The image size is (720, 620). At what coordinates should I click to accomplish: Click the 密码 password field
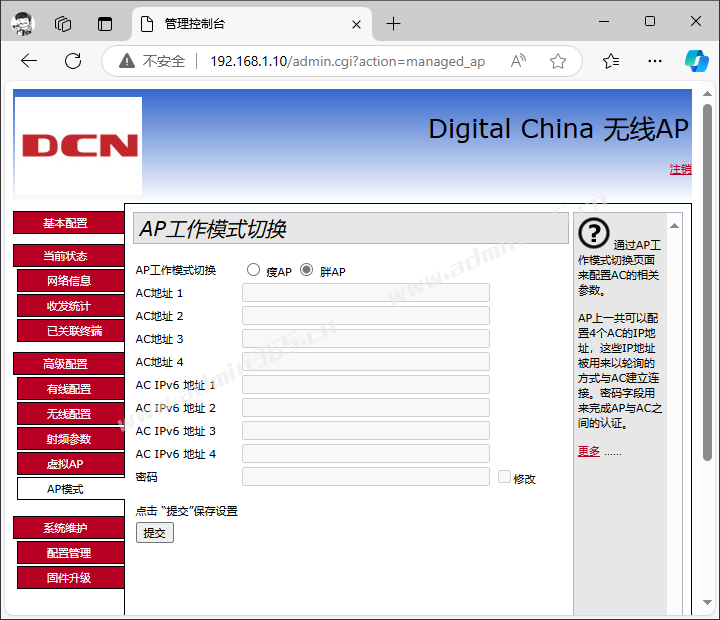point(366,476)
